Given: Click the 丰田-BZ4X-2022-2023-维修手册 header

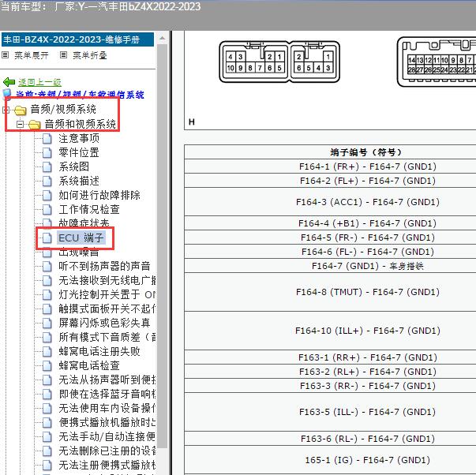Looking at the screenshot, I should click(77, 39).
